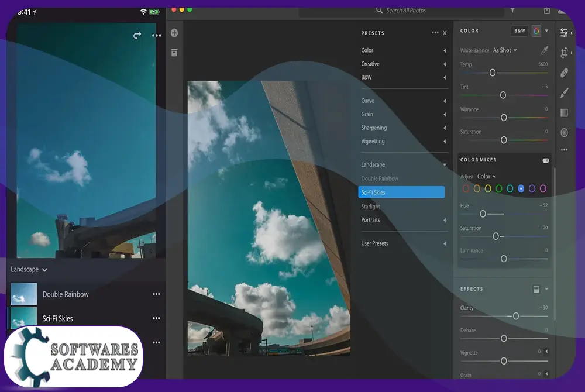Click the Clarity slider handle
585x392 pixels.
[515, 317]
